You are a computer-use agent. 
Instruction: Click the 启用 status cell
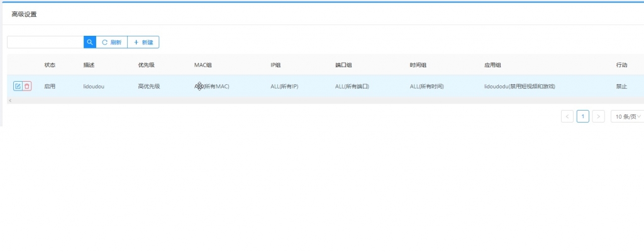[50, 87]
